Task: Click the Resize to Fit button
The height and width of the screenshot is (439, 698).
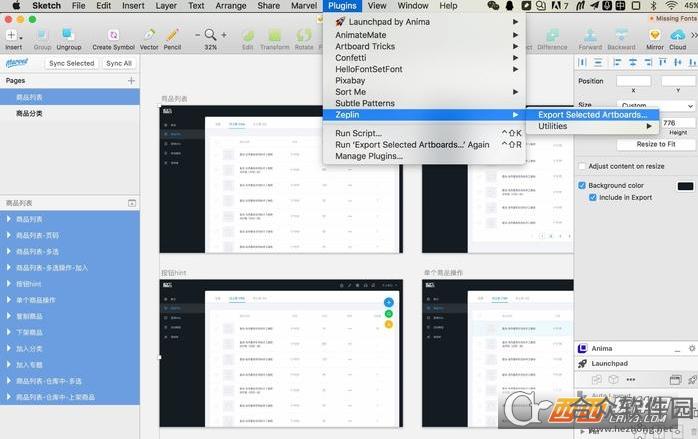Action: (x=656, y=144)
